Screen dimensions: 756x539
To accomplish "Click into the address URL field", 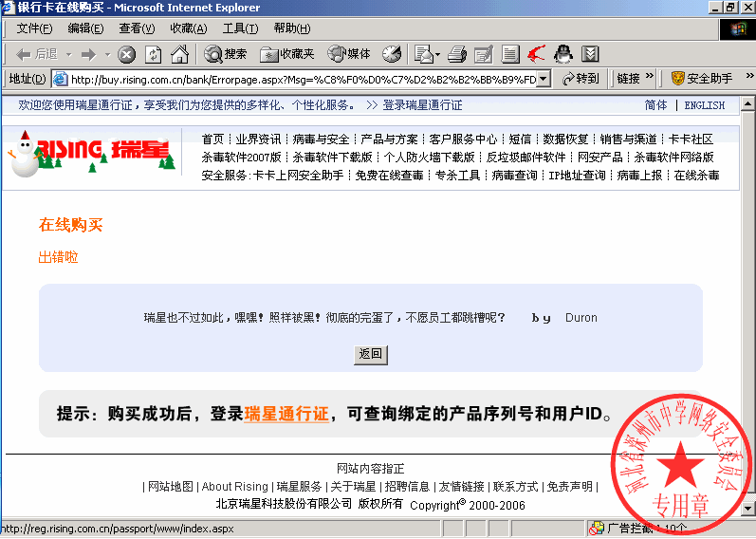I will pos(303,79).
